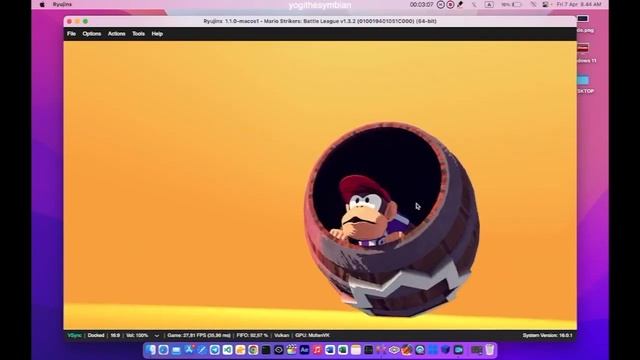This screenshot has width=640, height=360.
Task: Toggle Docked mode in status bar
Action: point(96,336)
